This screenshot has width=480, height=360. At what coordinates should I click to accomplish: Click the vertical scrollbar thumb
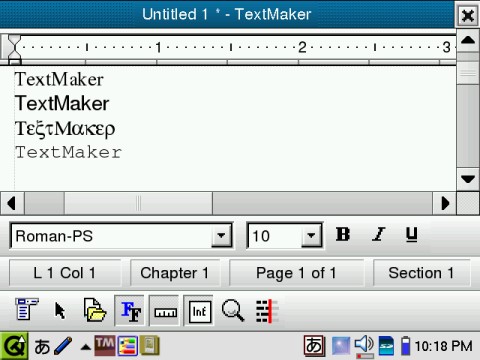(x=468, y=73)
